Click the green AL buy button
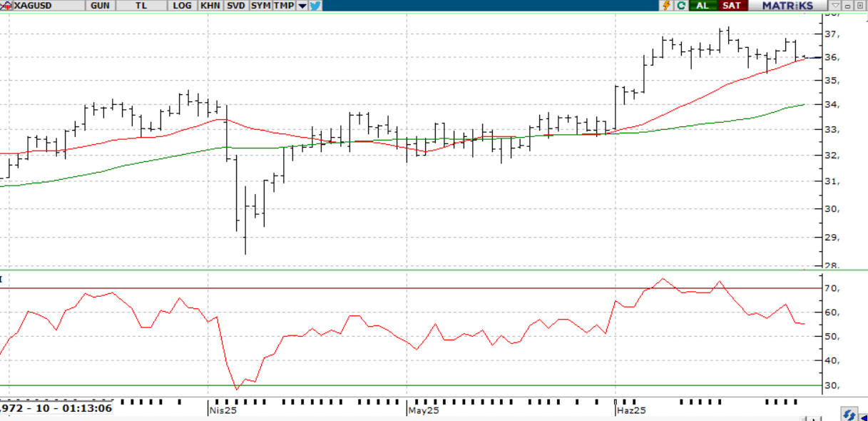The width and height of the screenshot is (868, 421). 703,5
